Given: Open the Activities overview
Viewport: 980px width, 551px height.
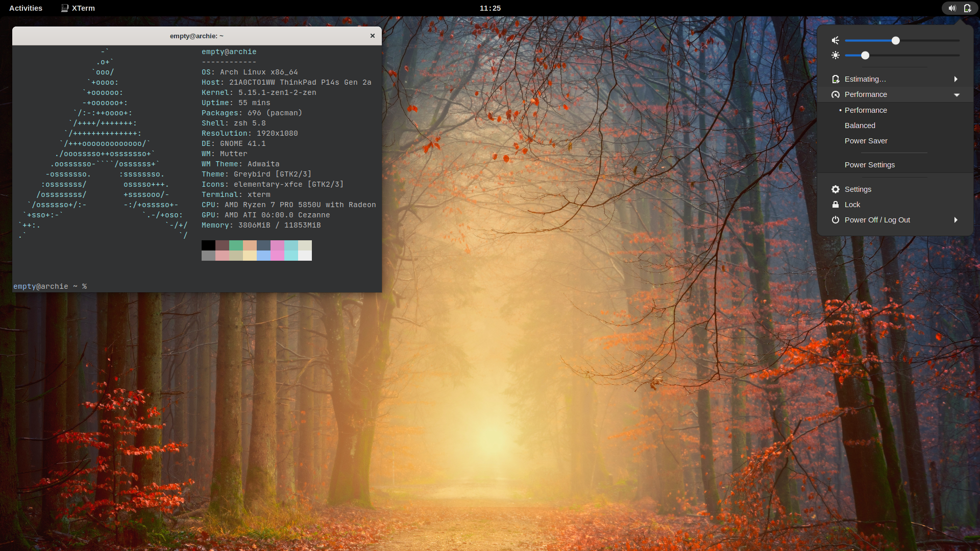Looking at the screenshot, I should [26, 8].
